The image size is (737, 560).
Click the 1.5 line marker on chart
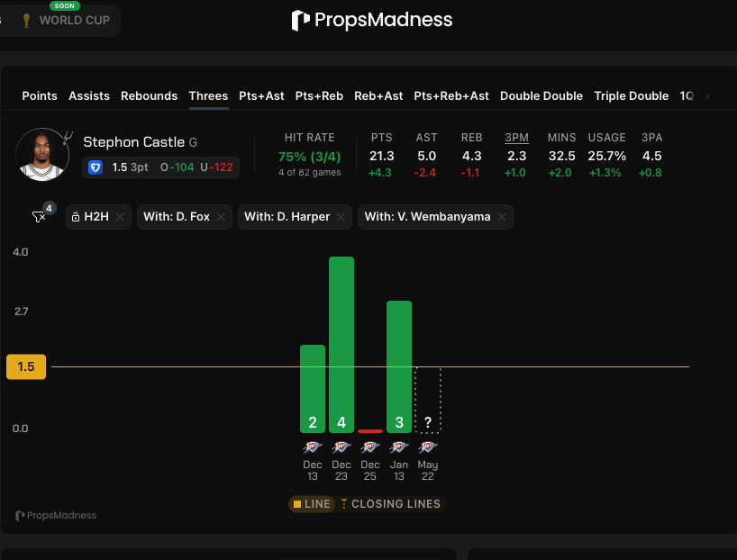tap(26, 366)
